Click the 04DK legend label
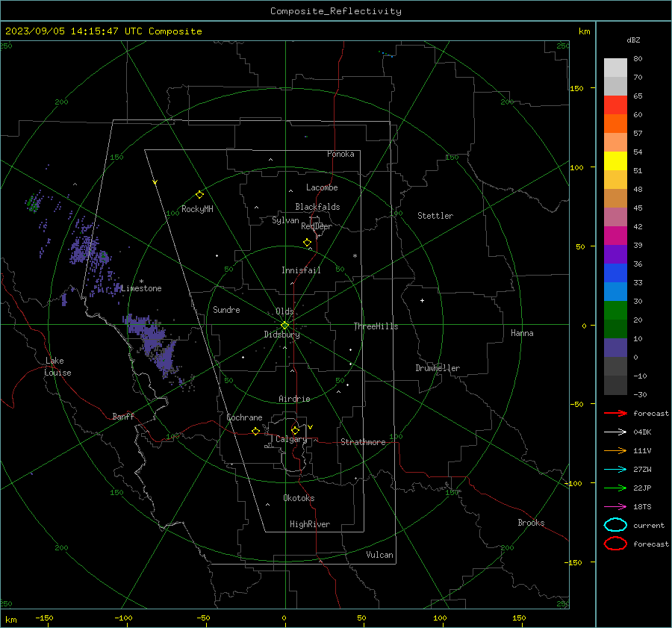This screenshot has height=628, width=672. (x=642, y=432)
